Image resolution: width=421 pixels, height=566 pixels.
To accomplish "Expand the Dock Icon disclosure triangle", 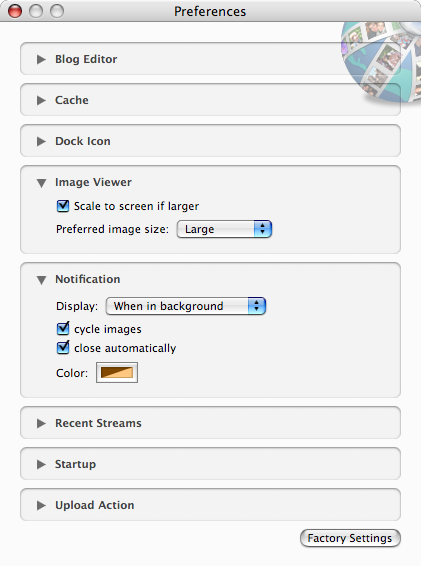I will (x=41, y=141).
